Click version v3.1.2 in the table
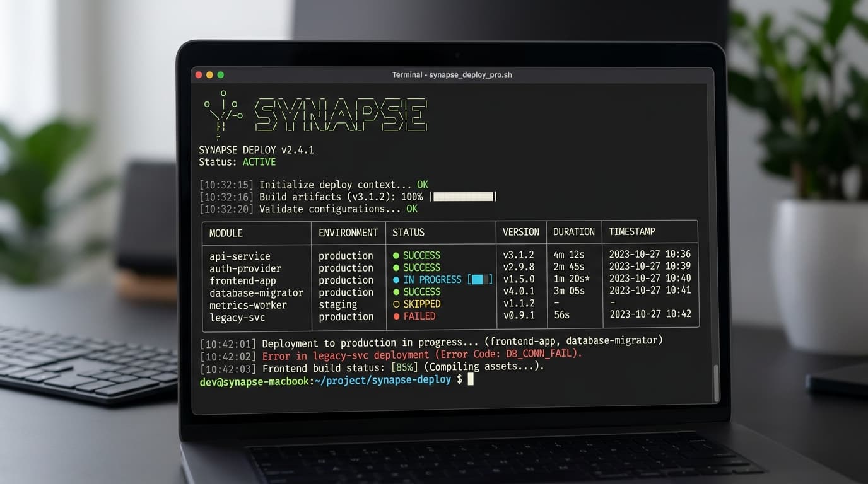The height and width of the screenshot is (484, 868). point(519,255)
